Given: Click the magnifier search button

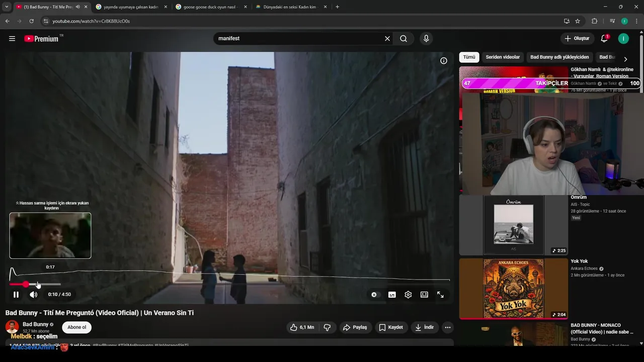Looking at the screenshot, I should tap(404, 39).
